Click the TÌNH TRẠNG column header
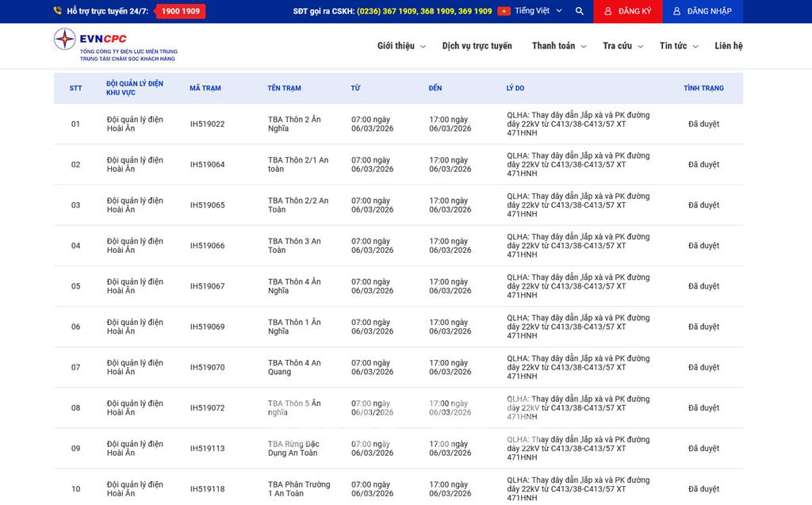The height and width of the screenshot is (505, 812). 703,88
